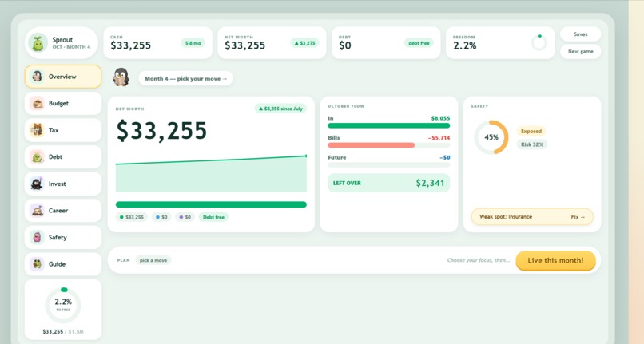This screenshot has width=644, height=344.
Task: Switch to the Debt section
Action: point(63,156)
